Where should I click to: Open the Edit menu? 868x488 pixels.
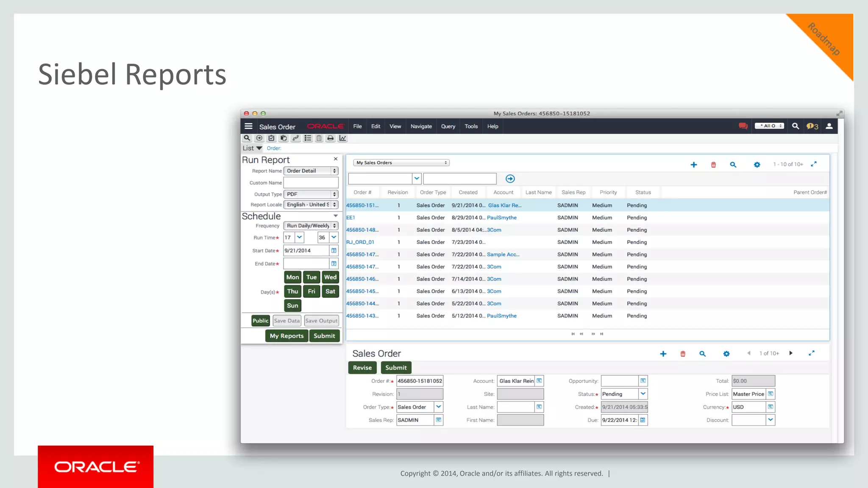coord(376,126)
